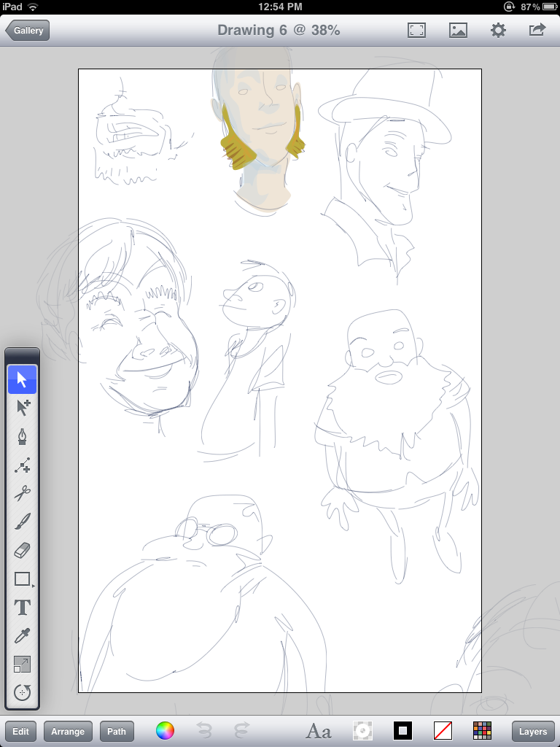Select the Text tool
Viewport: 560px width, 747px height.
coord(22,607)
